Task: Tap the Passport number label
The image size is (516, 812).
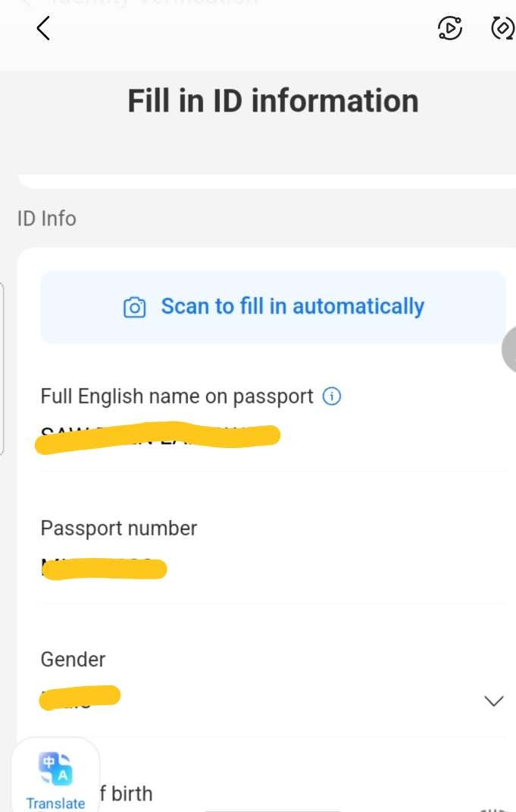Action: click(119, 528)
